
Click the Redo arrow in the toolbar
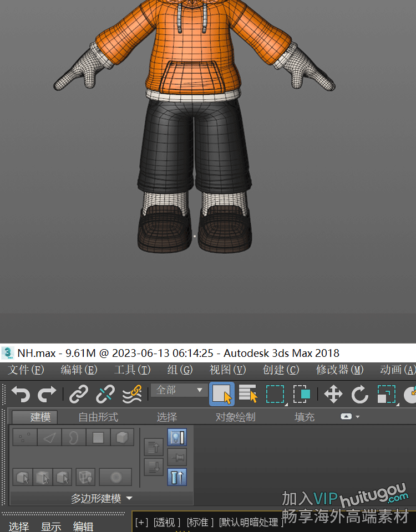(x=47, y=395)
